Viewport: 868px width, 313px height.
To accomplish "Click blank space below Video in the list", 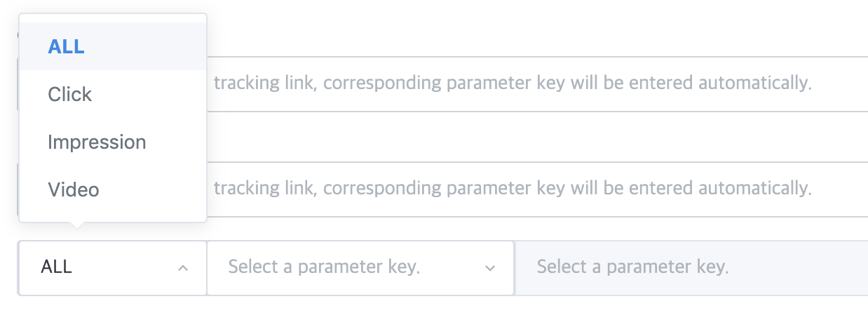I will [112, 213].
